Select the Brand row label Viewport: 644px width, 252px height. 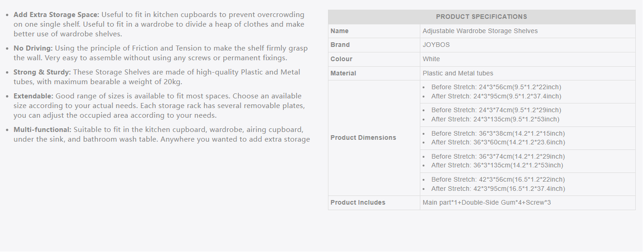tap(340, 45)
